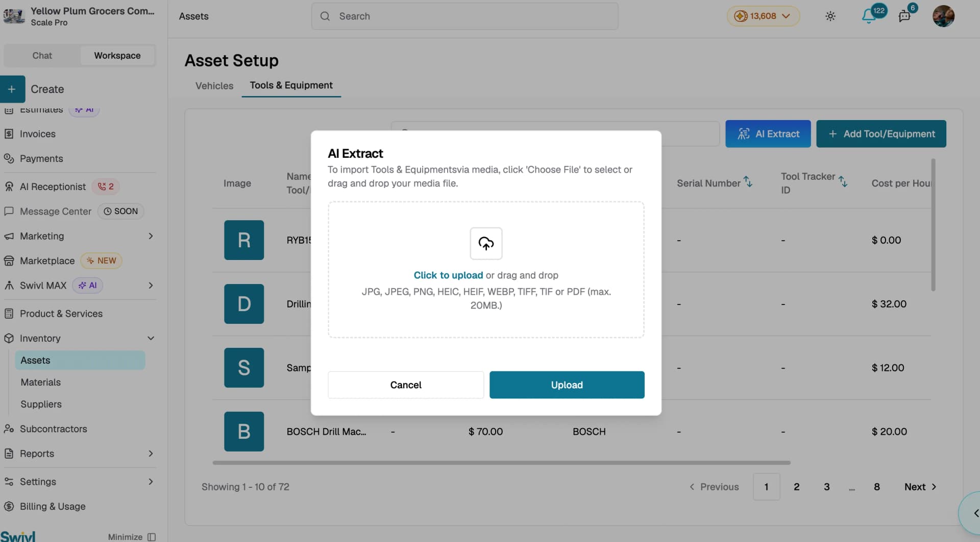Click the 'Click to upload' link
The image size is (980, 542).
point(448,275)
